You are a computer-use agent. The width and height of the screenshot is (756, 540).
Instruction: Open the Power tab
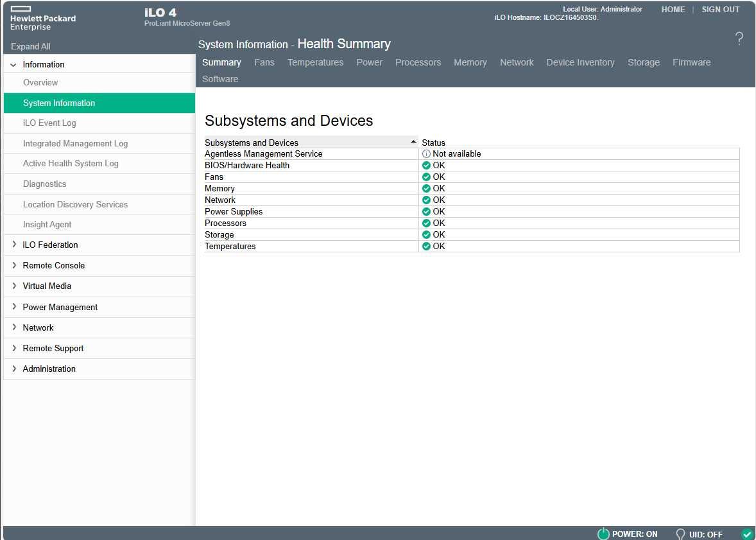click(369, 62)
